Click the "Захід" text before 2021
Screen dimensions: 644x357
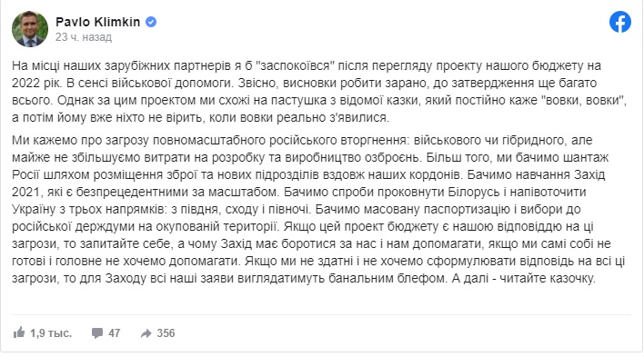coord(589,174)
